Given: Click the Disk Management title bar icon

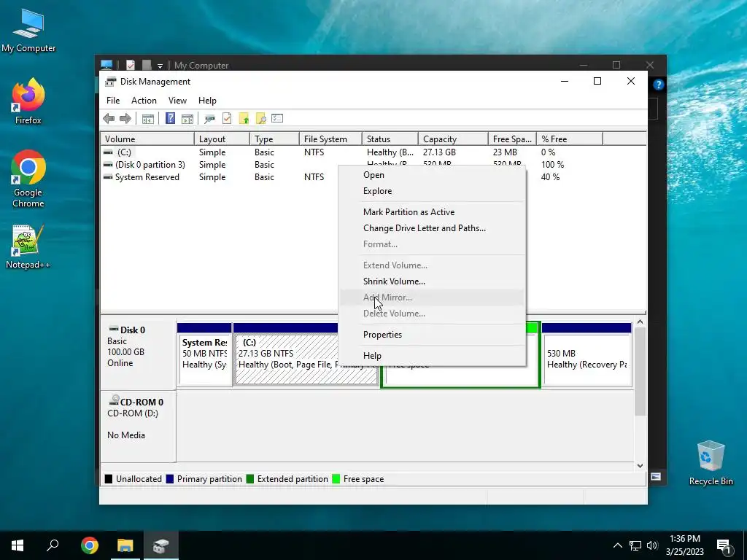Looking at the screenshot, I should pos(111,82).
